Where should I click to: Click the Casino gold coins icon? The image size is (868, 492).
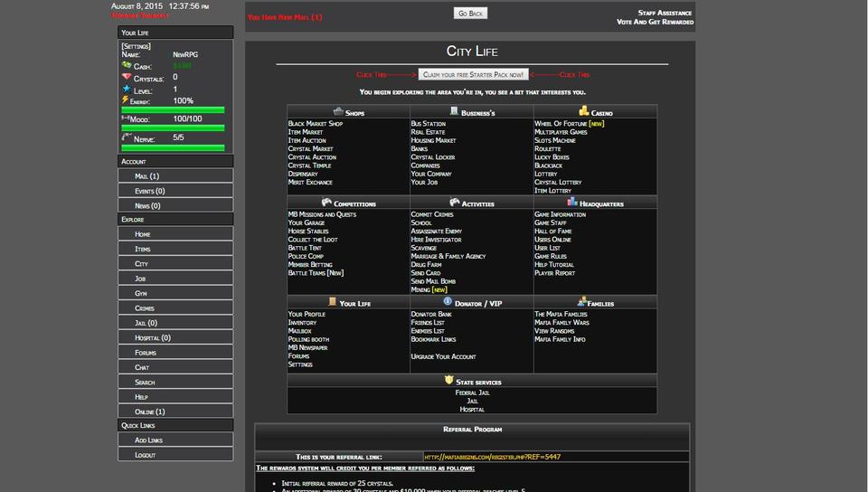pos(584,111)
